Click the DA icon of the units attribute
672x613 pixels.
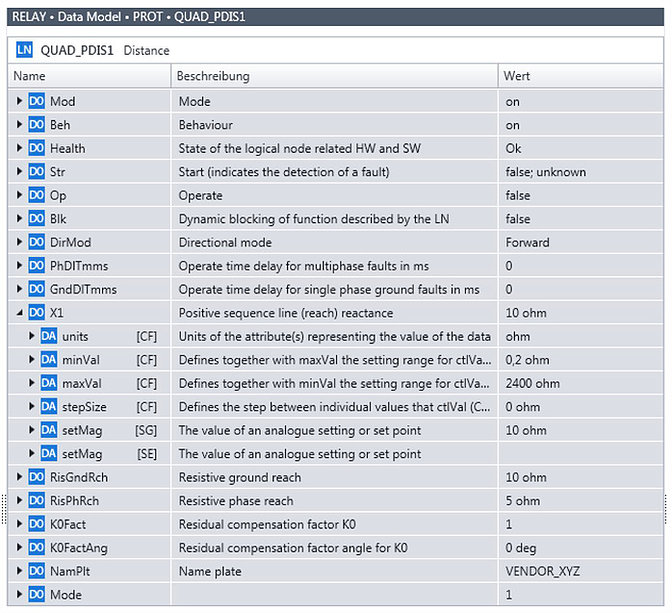[49, 336]
